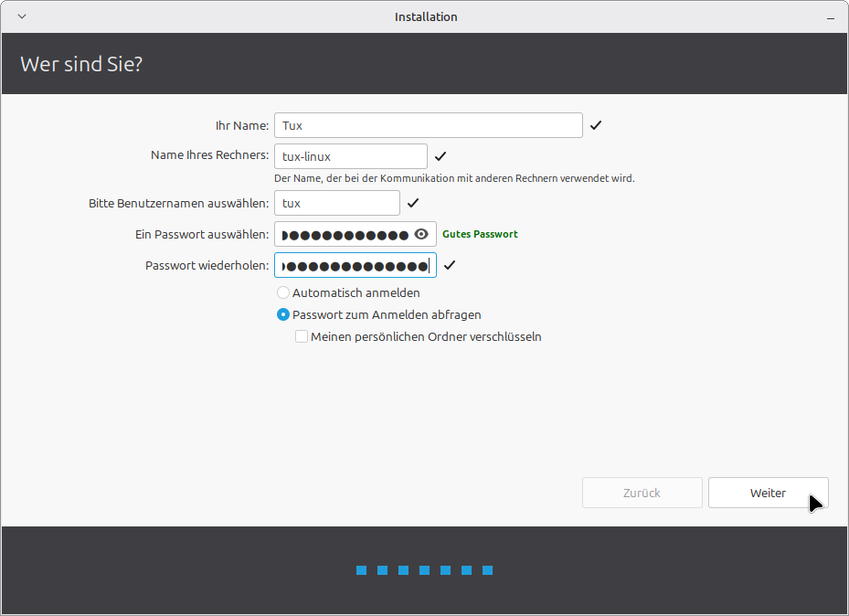This screenshot has height=616, width=849.
Task: Choose Passwort zum Anmelden abfragen
Action: pyautogui.click(x=283, y=314)
